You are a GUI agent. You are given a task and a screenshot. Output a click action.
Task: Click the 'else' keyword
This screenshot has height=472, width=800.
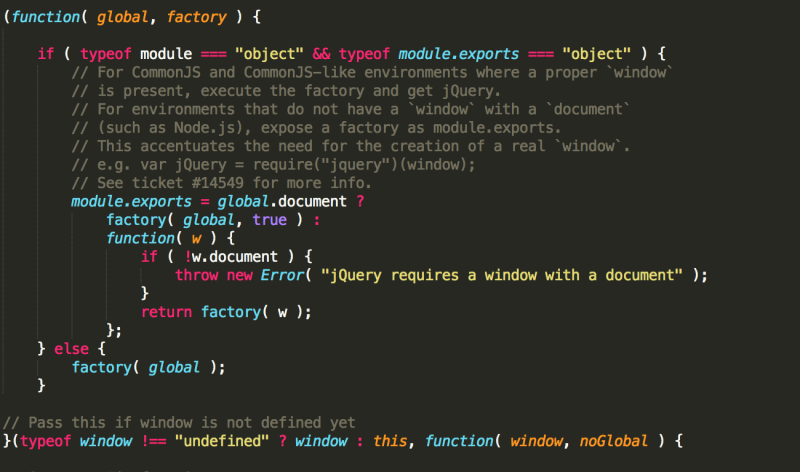pyautogui.click(x=77, y=348)
